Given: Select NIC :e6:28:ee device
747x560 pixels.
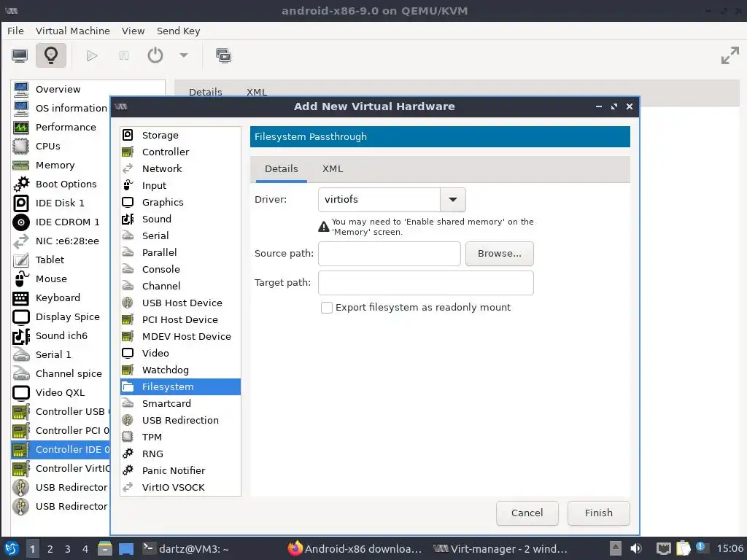Looking at the screenshot, I should [x=61, y=241].
